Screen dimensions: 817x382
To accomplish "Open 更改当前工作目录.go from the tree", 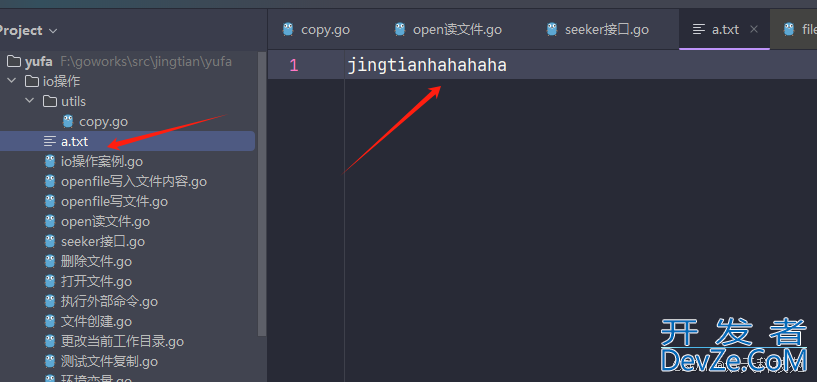I will [x=122, y=341].
